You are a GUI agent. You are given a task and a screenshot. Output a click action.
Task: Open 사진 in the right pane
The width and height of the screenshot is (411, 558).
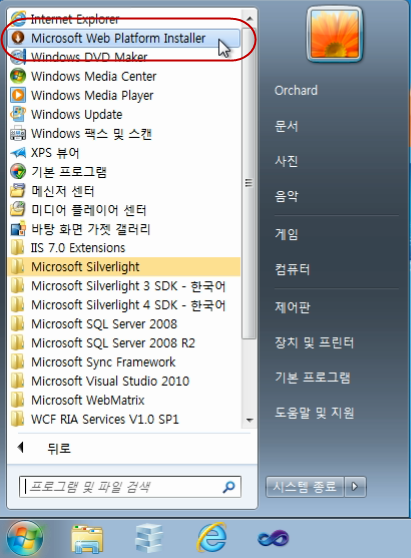click(286, 161)
